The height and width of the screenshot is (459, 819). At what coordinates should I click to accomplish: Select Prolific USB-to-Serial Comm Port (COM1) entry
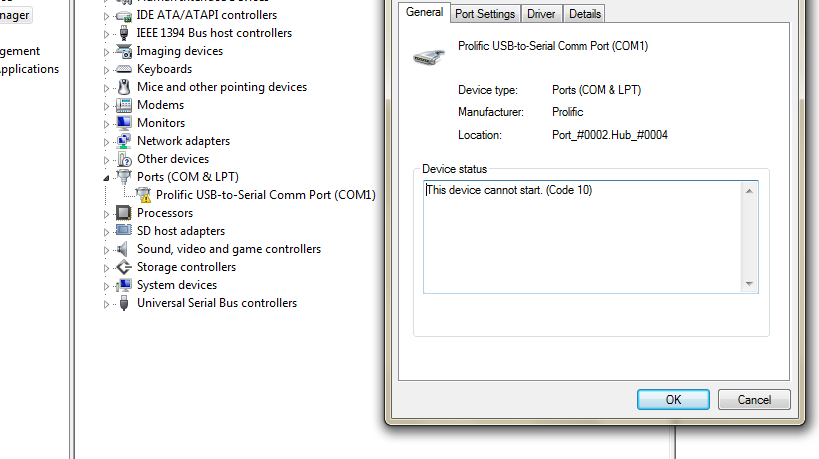[265, 195]
